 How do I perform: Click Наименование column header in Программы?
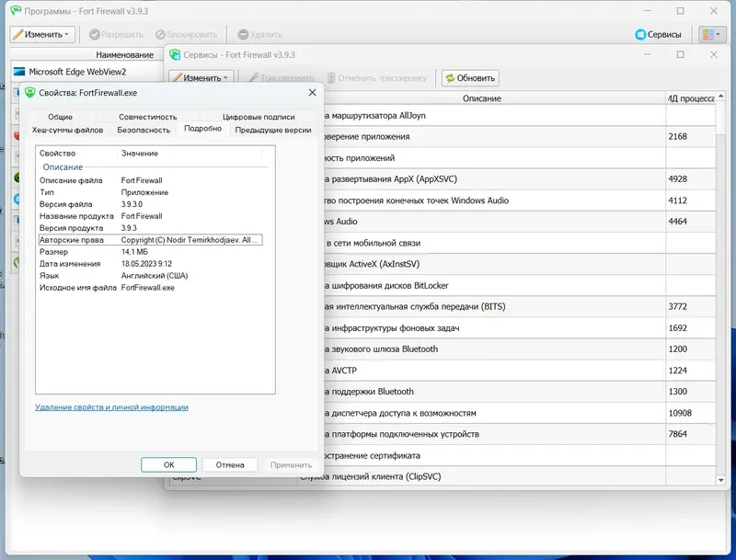coord(125,55)
